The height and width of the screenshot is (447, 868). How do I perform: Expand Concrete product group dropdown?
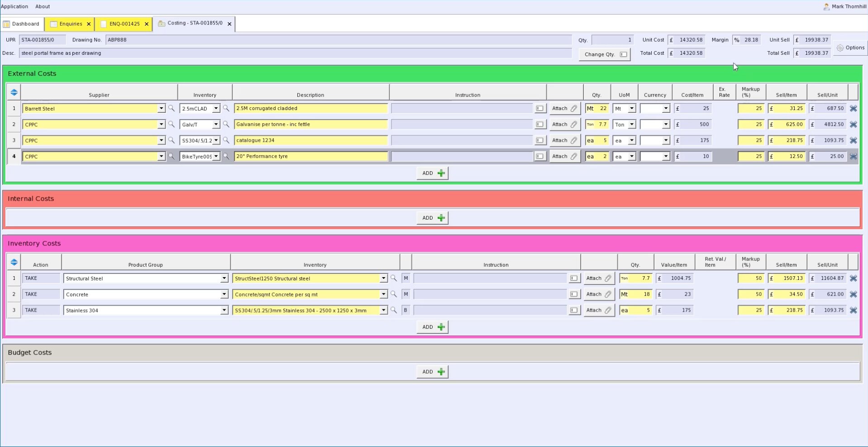click(x=224, y=294)
